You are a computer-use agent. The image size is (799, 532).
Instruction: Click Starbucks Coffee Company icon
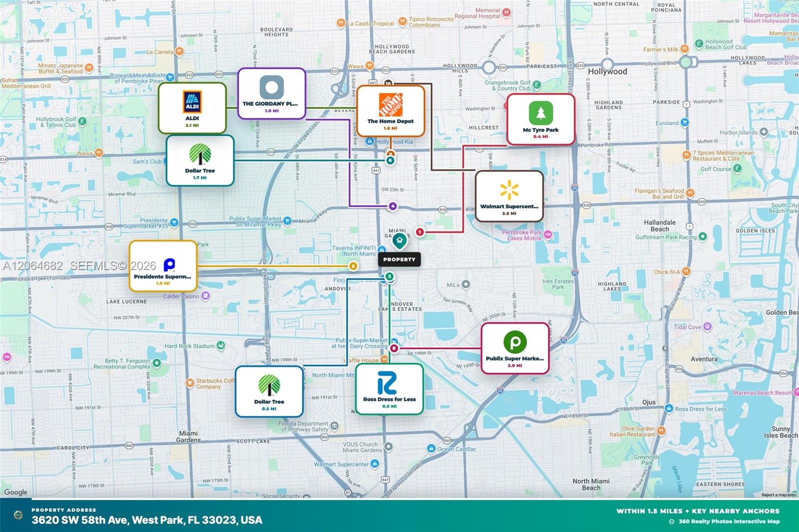[x=190, y=383]
